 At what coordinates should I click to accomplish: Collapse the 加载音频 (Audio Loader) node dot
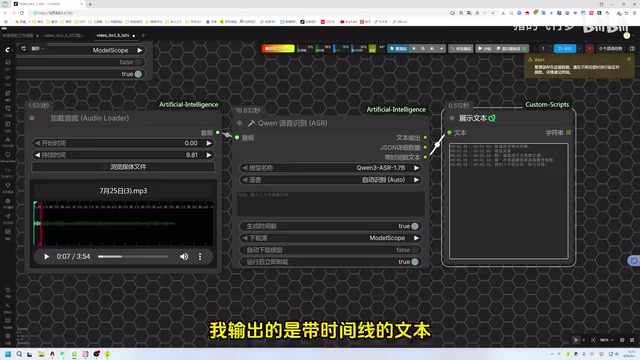pyautogui.click(x=32, y=118)
